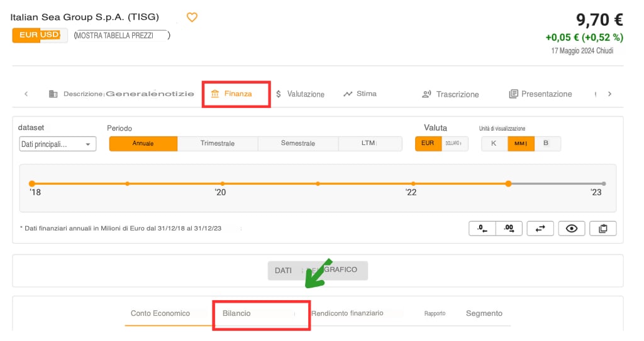Click the decrease decimals icon
Image resolution: width=644 pixels, height=341 pixels.
tap(482, 229)
